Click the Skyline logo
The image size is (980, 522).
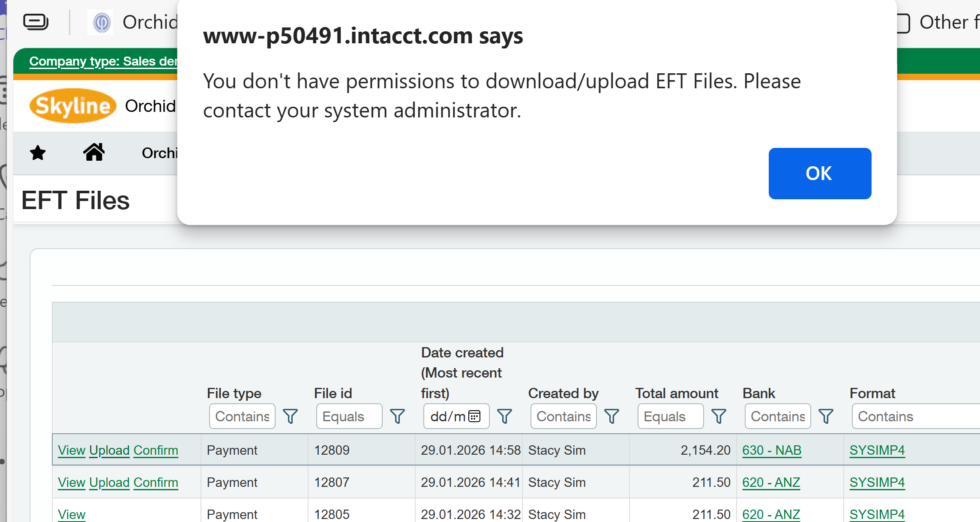pyautogui.click(x=73, y=106)
